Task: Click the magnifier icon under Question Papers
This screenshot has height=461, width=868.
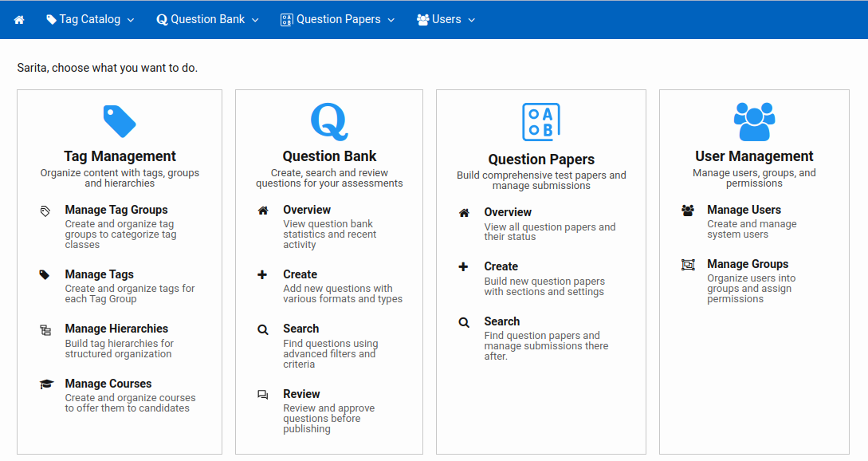Action: coord(464,322)
